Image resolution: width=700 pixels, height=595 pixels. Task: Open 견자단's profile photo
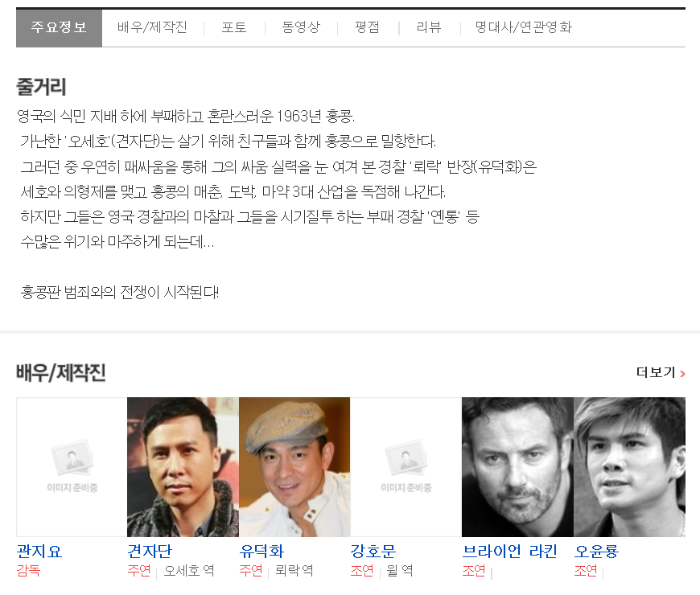click(183, 467)
